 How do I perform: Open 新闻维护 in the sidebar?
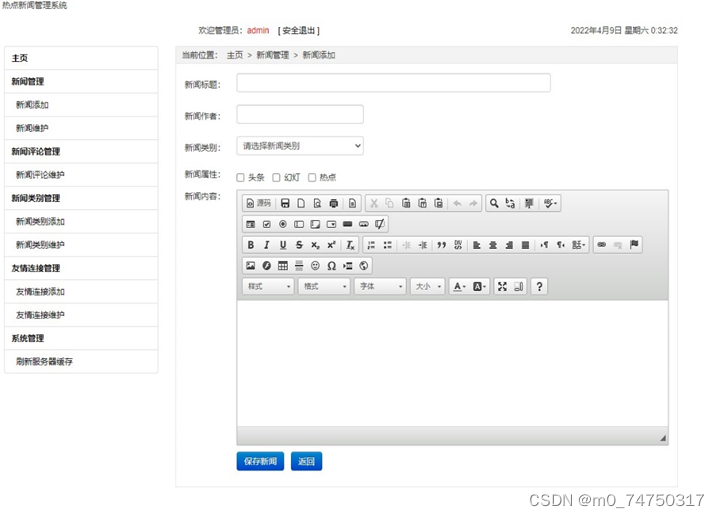(32, 128)
